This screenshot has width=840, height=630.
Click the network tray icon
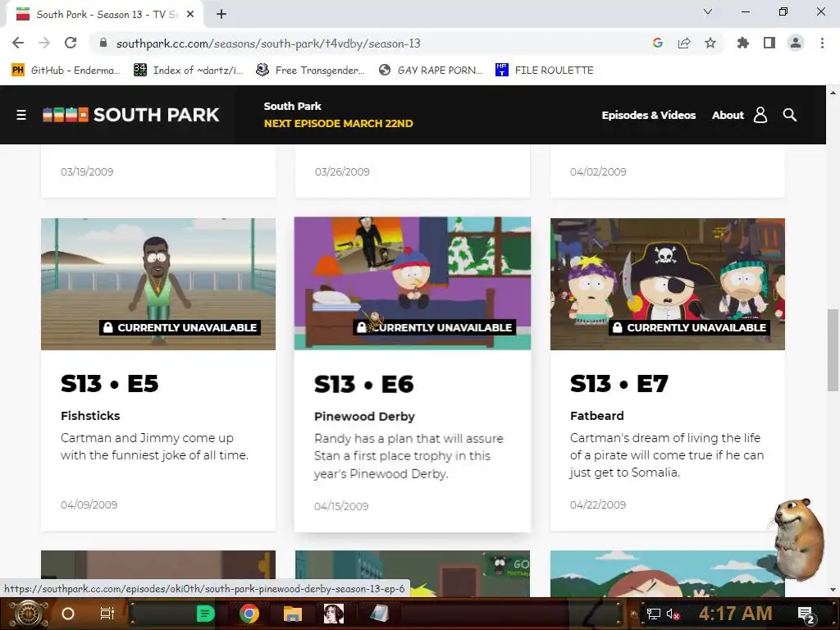tap(654, 614)
